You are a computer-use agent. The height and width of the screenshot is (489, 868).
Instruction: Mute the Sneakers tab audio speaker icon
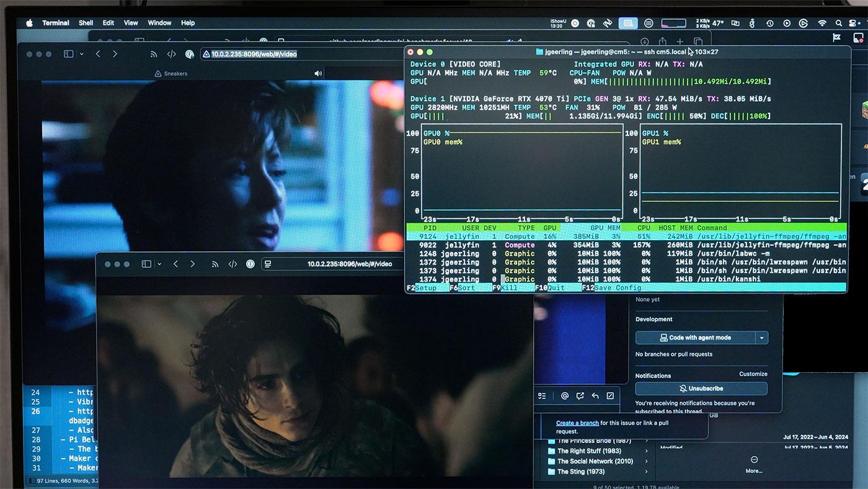tap(318, 73)
